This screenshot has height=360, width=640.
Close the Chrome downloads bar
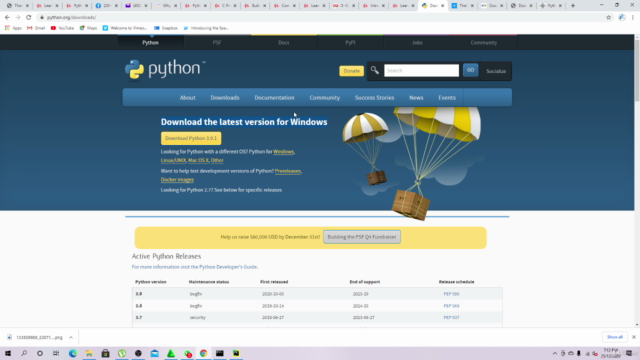click(x=633, y=337)
